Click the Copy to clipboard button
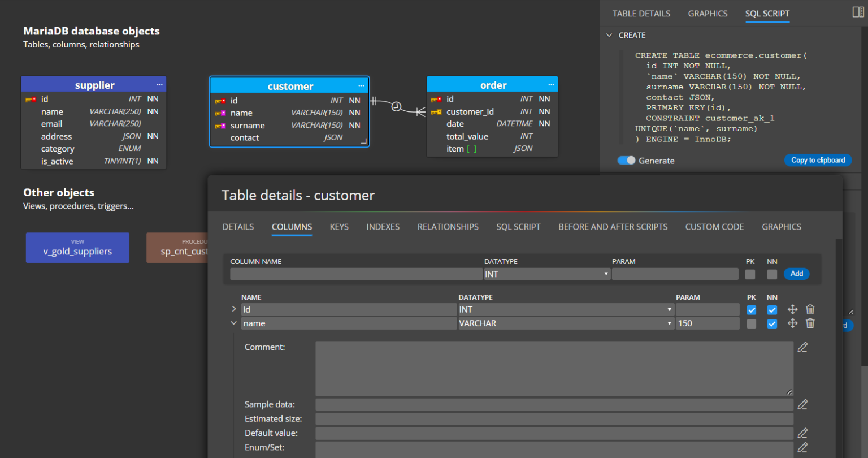This screenshot has height=458, width=868. [x=818, y=160]
